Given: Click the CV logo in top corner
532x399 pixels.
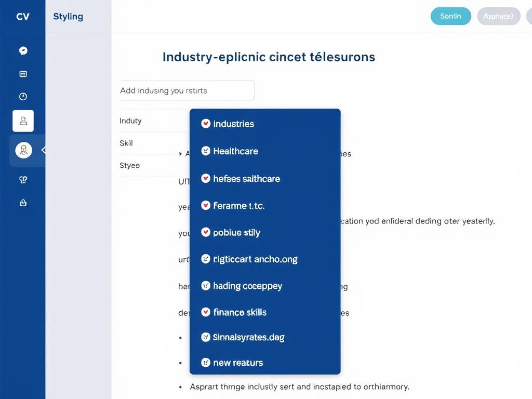Looking at the screenshot, I should (x=23, y=16).
